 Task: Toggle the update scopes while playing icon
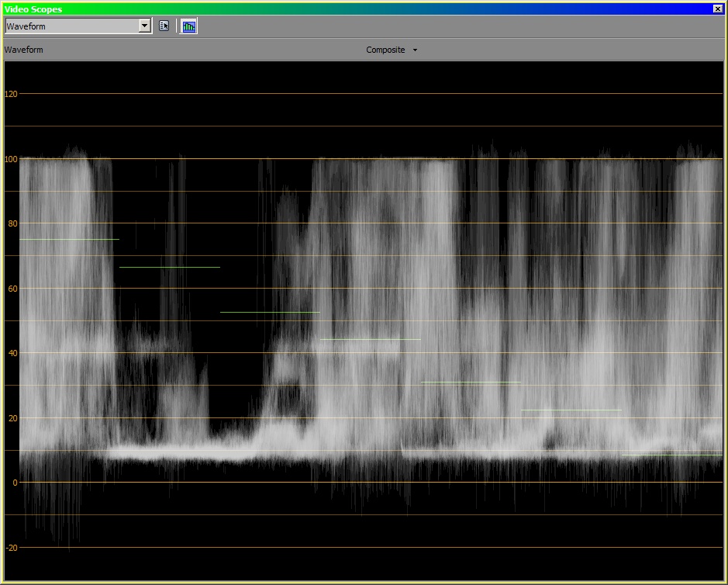(x=188, y=26)
